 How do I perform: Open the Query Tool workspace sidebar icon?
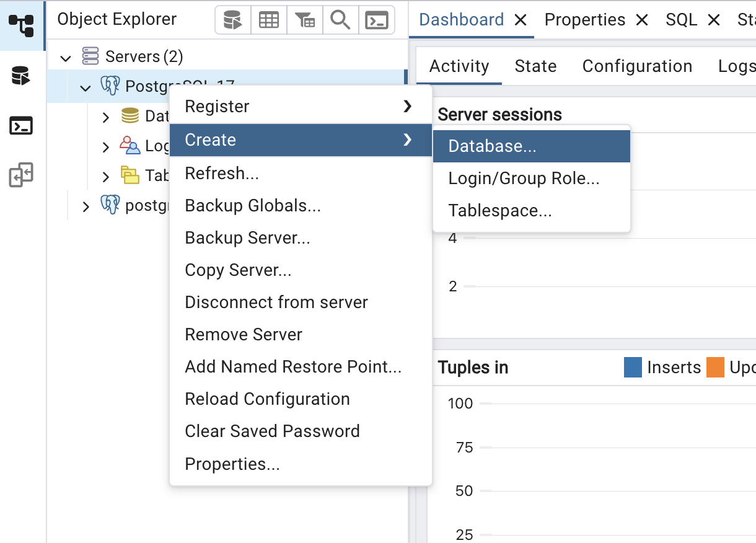click(21, 76)
